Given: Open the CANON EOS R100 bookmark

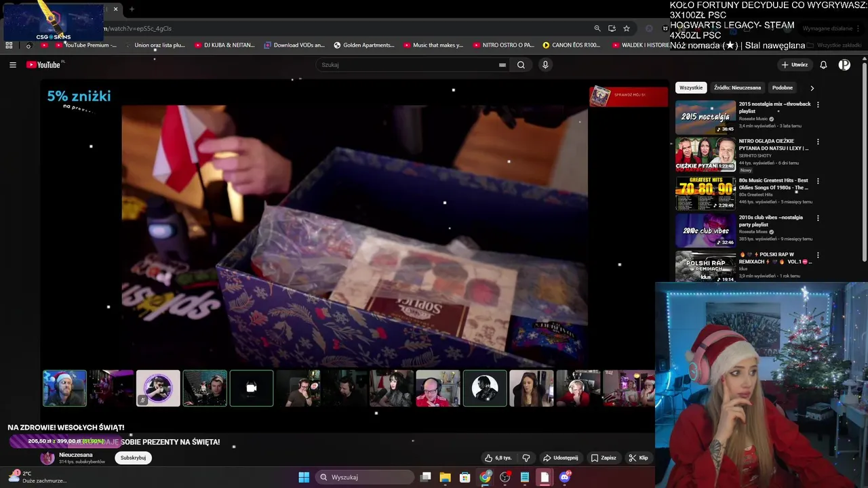Looking at the screenshot, I should pyautogui.click(x=572, y=45).
